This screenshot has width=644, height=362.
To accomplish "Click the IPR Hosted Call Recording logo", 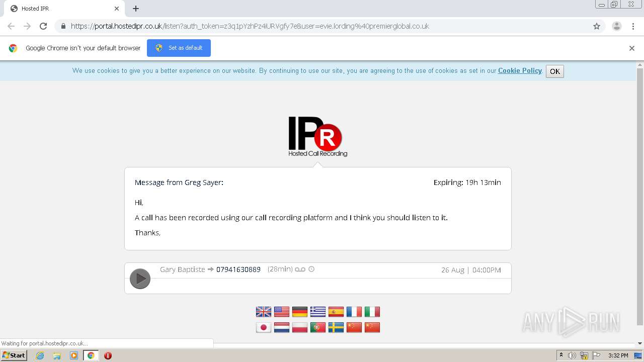I will tap(318, 136).
